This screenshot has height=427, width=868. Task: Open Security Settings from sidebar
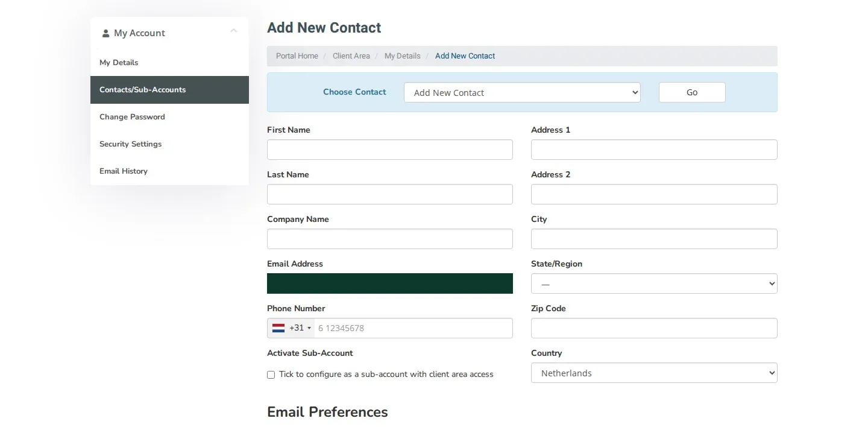[169, 144]
